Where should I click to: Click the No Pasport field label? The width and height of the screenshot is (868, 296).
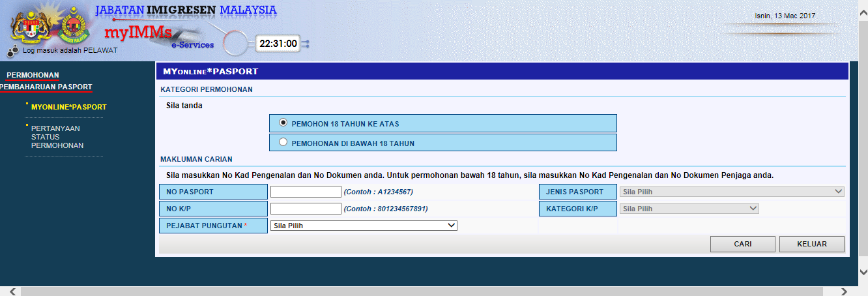click(x=213, y=192)
